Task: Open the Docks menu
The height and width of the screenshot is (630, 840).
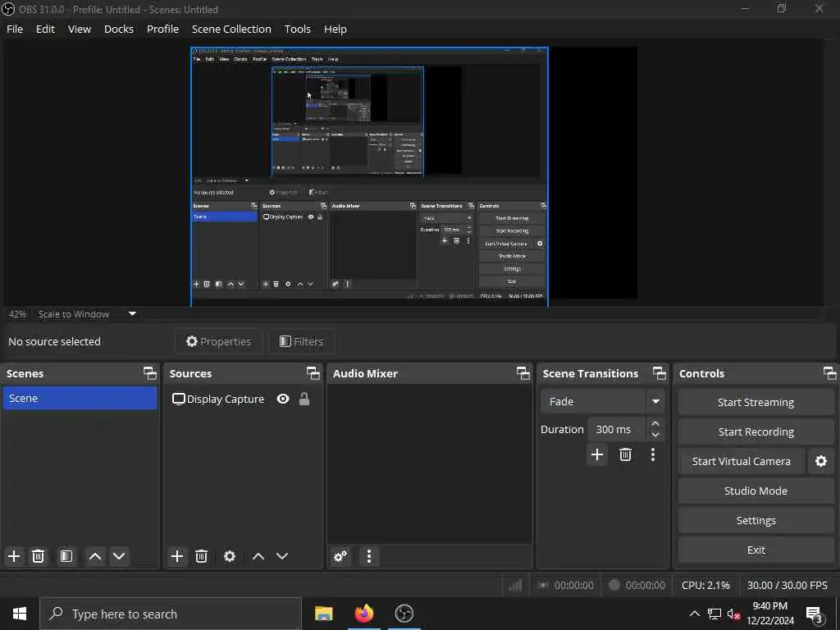Action: [119, 29]
